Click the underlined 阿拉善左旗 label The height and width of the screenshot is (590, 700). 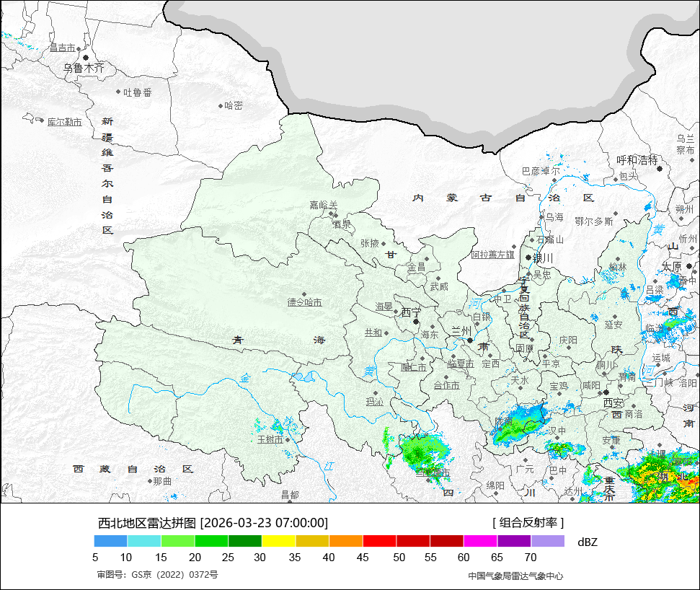click(493, 255)
